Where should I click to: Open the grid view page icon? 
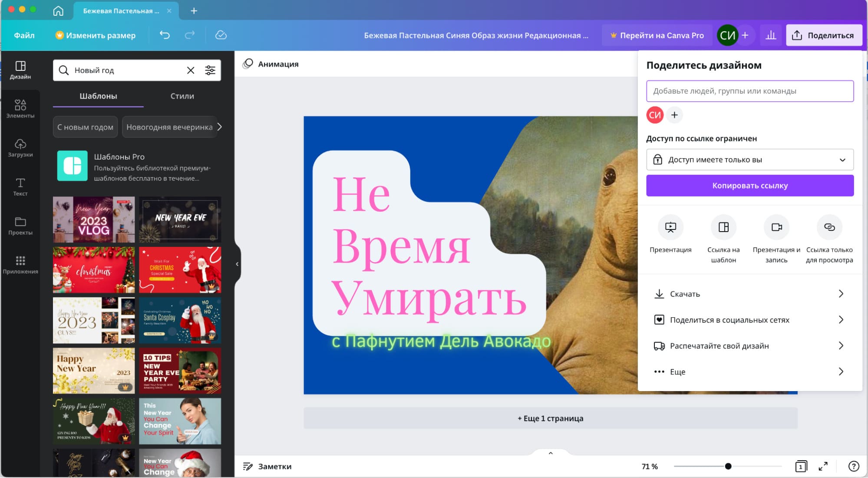coord(801,466)
